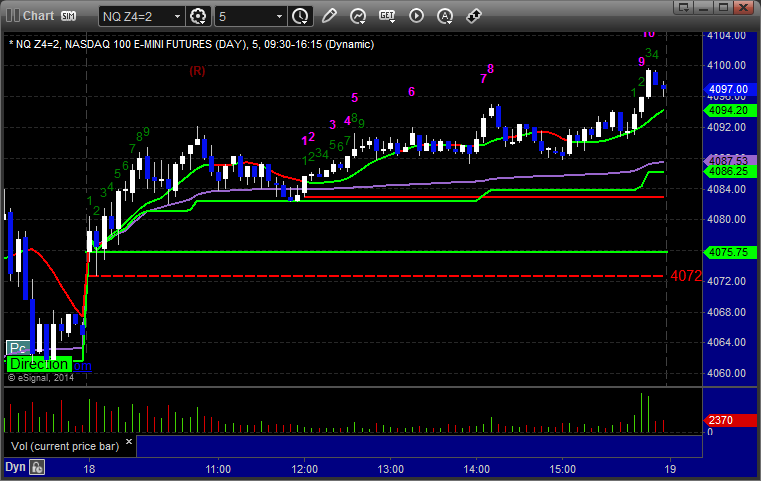
Task: Click the magenta count number 6
Action: [412, 91]
